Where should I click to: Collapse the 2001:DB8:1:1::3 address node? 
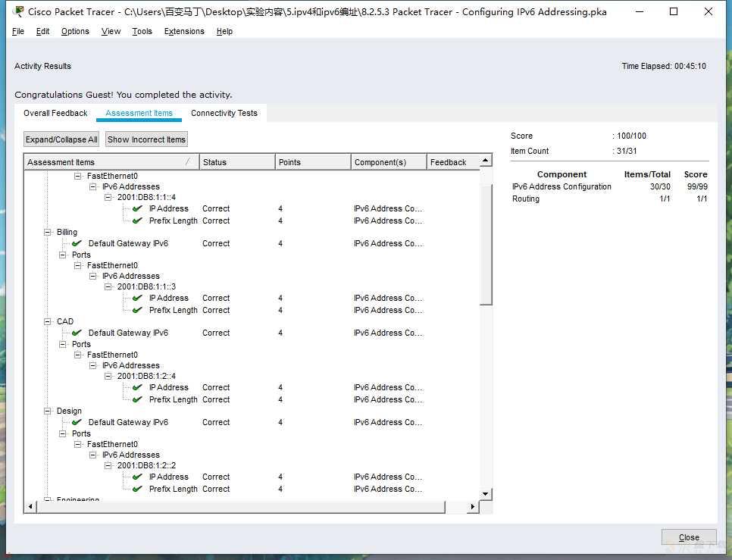click(x=108, y=286)
